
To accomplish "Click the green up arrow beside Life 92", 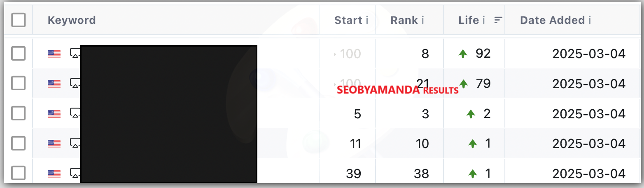I will [463, 54].
